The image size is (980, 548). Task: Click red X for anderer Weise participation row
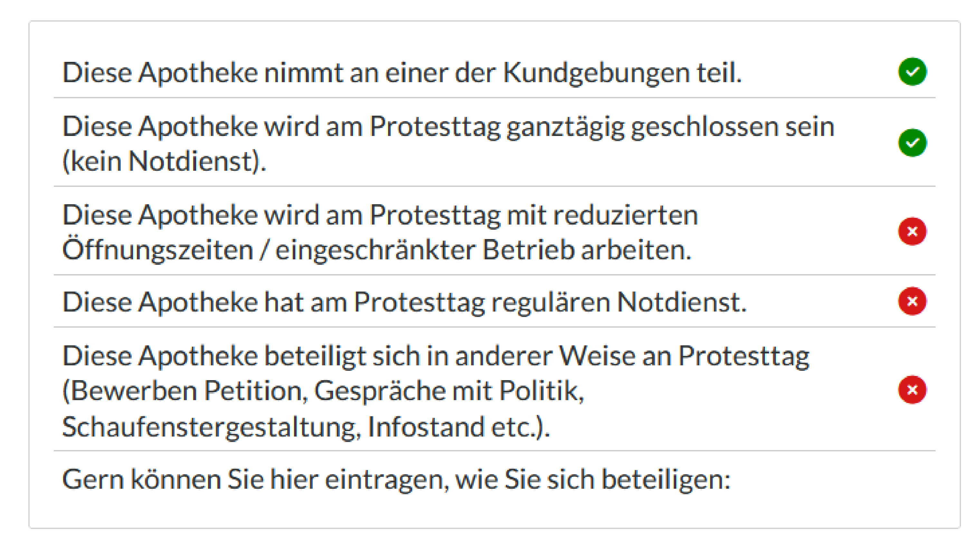(912, 390)
